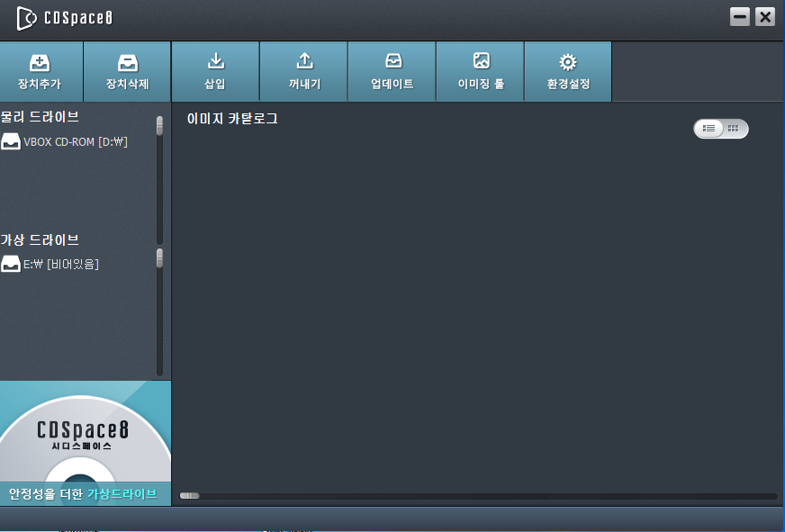Switch image catalog to list view
785x532 pixels.
[708, 129]
